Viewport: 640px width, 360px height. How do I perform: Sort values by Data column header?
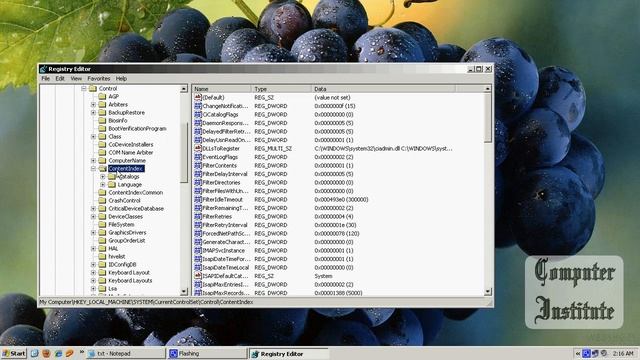(x=384, y=89)
